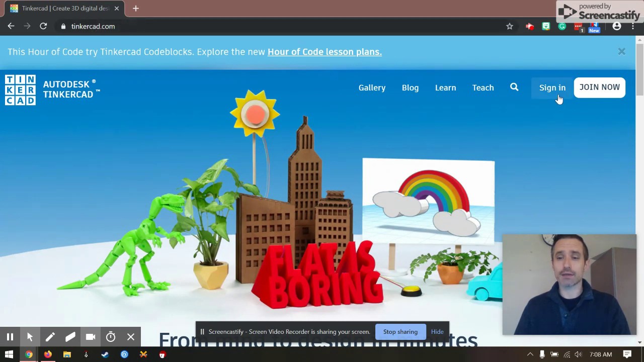The height and width of the screenshot is (362, 644).
Task: Dismiss the Hour of Code banner
Action: click(x=622, y=51)
